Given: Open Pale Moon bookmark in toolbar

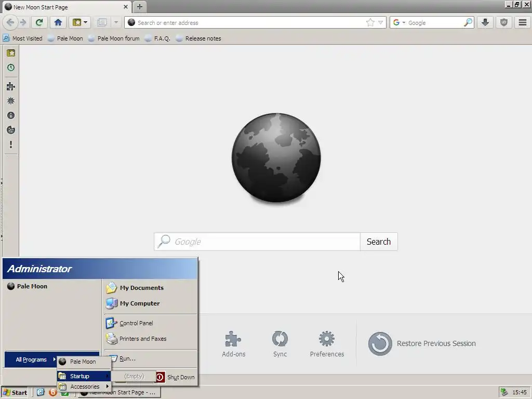Looking at the screenshot, I should click(x=65, y=38).
